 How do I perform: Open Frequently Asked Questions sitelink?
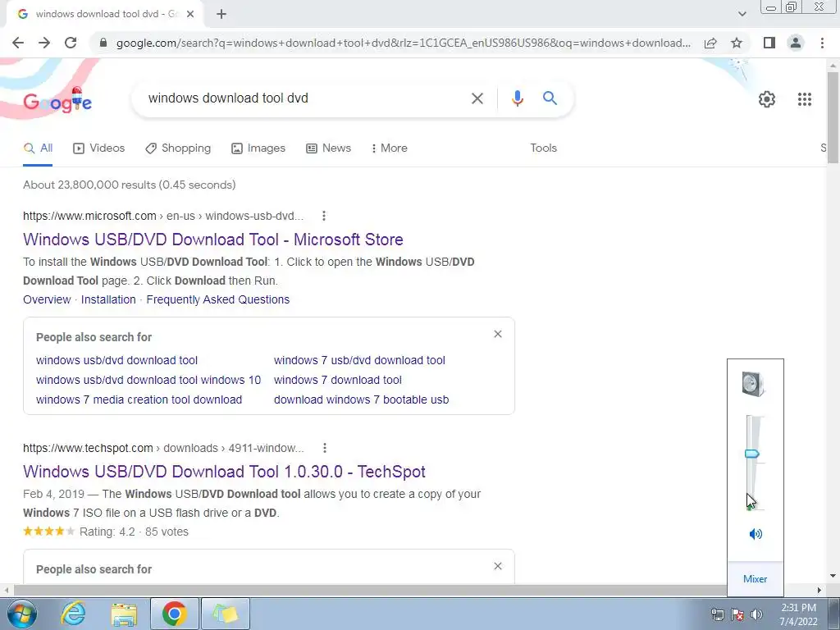pyautogui.click(x=217, y=299)
